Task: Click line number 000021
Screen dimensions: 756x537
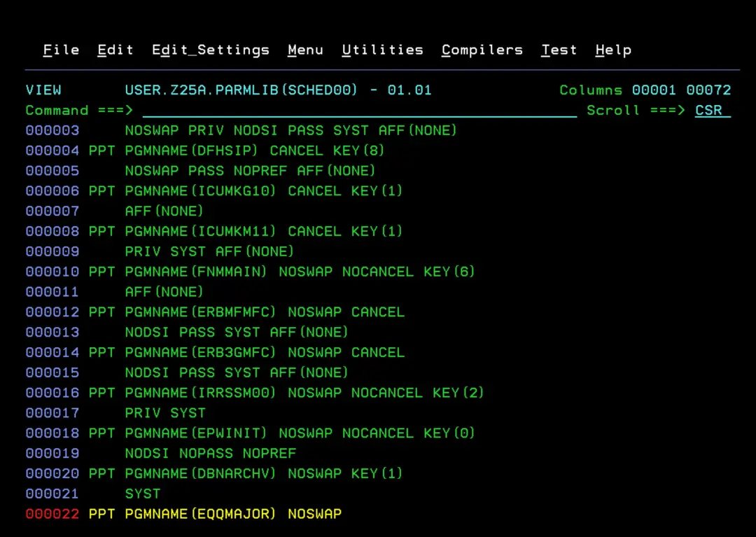Action: click(52, 494)
